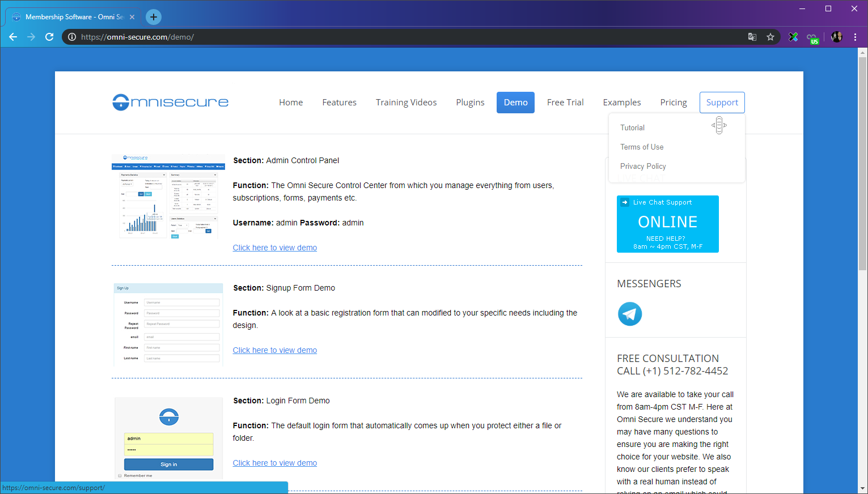Select Privacy Policy in the Support dropdown
This screenshot has height=494, width=868.
click(643, 166)
